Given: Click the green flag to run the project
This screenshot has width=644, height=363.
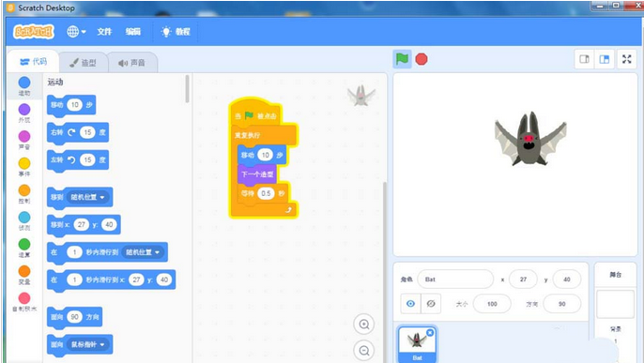Looking at the screenshot, I should pos(402,59).
